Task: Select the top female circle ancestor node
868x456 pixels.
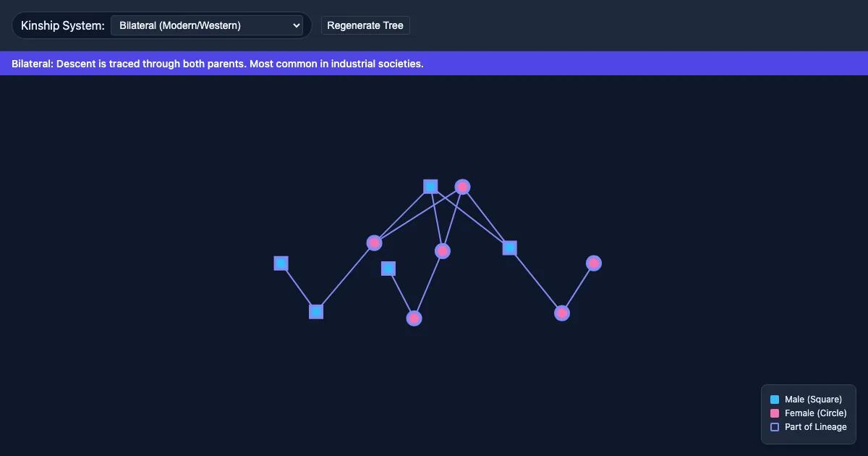Action: click(463, 187)
